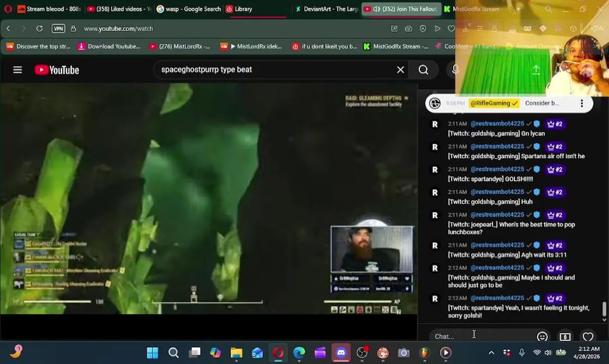Open Microsoft Edge from the taskbar
Viewport: 609px width, 364px height.
(x=299, y=353)
